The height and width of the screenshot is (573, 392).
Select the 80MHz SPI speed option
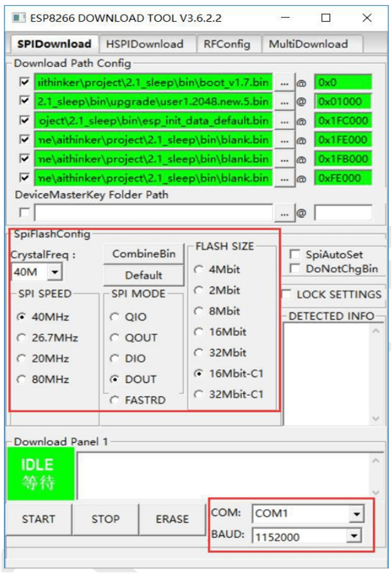click(22, 379)
